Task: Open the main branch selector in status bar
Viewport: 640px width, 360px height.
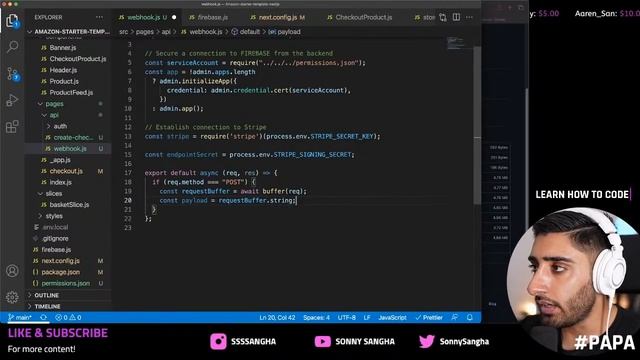Action: (x=20, y=318)
